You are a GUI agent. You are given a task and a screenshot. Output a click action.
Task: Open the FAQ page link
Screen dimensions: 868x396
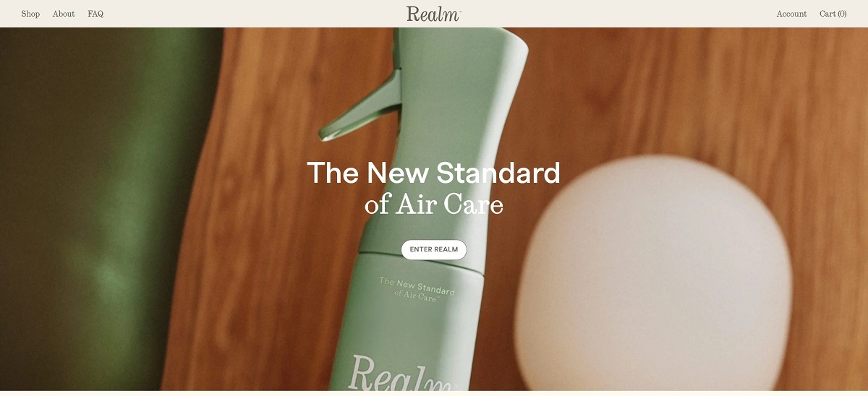point(95,14)
